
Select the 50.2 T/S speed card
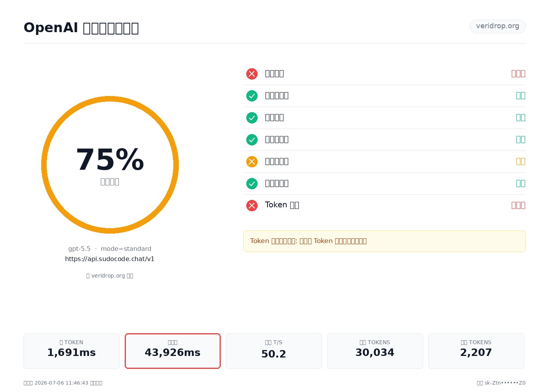(274, 351)
